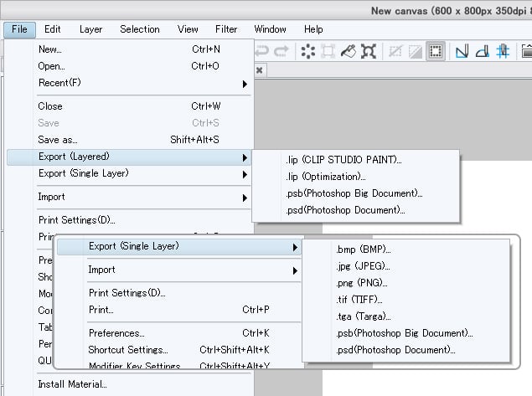
Task: Click the Invert selected area icon
Action: [x=415, y=52]
